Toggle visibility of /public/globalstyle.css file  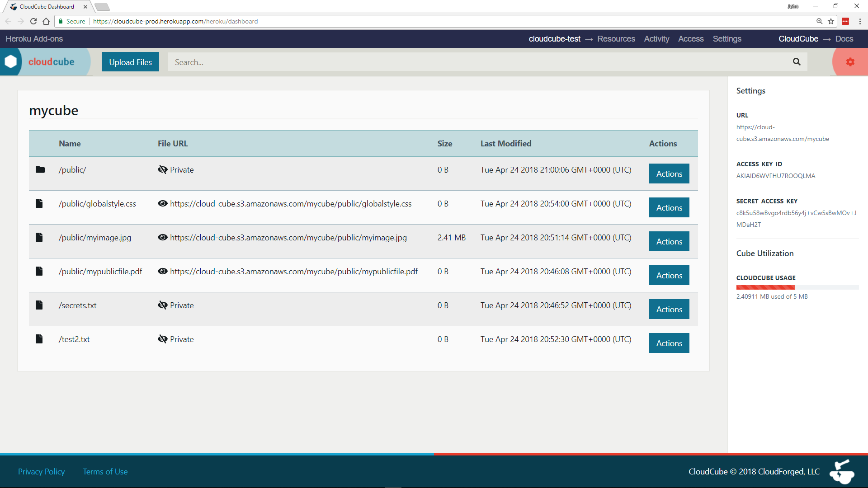pos(161,203)
